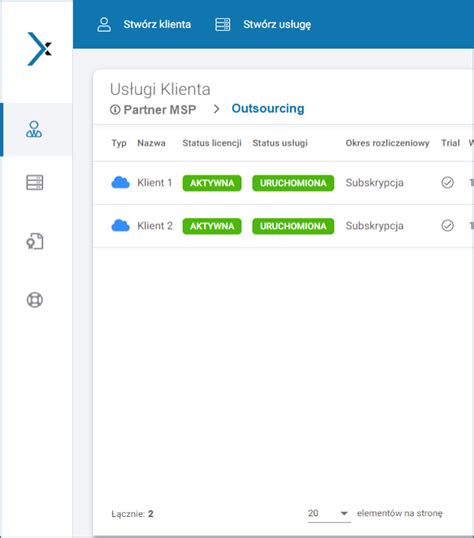Open the license certificate icon in sidebar
This screenshot has height=538, width=474.
point(35,241)
